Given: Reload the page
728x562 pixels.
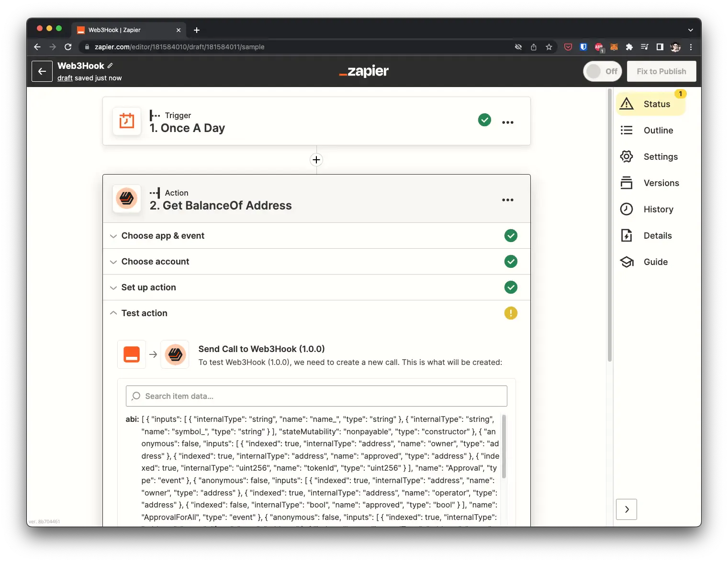Looking at the screenshot, I should coord(68,47).
